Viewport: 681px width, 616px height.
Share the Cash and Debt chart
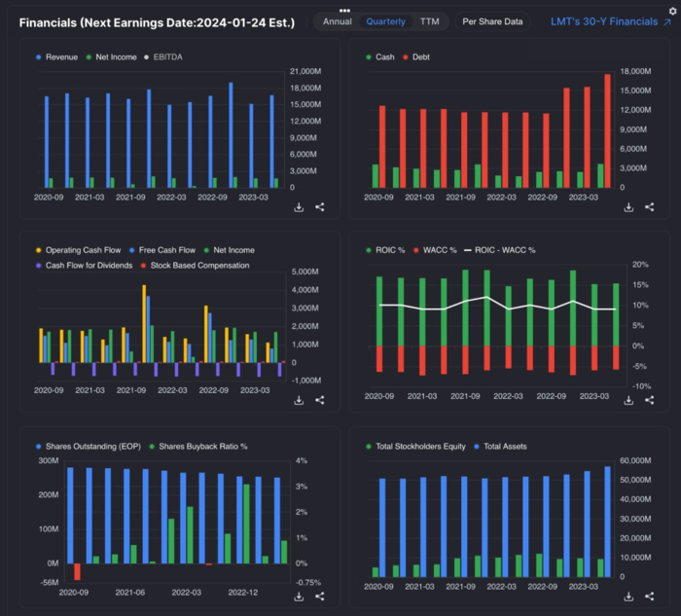coord(649,207)
